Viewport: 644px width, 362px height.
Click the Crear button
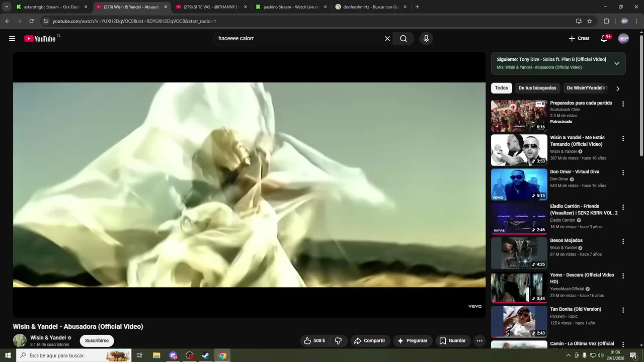[579, 39]
